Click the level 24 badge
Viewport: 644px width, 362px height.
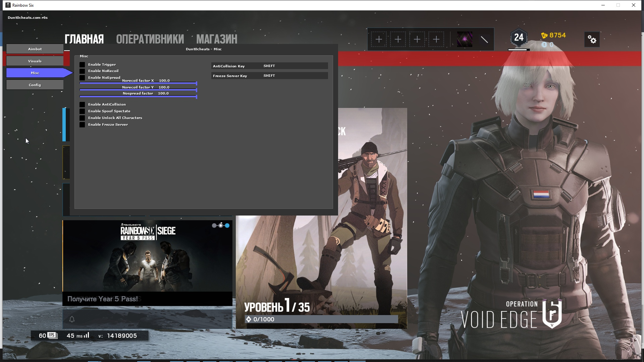(519, 38)
